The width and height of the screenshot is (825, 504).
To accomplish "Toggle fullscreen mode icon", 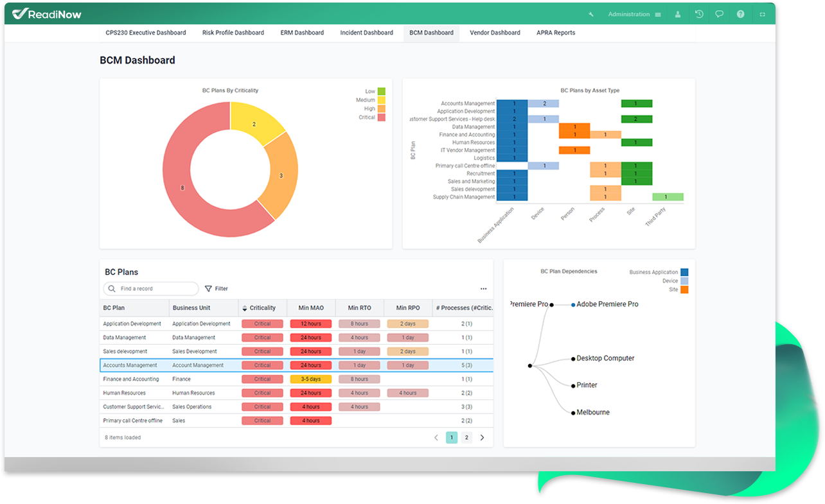I will point(763,14).
